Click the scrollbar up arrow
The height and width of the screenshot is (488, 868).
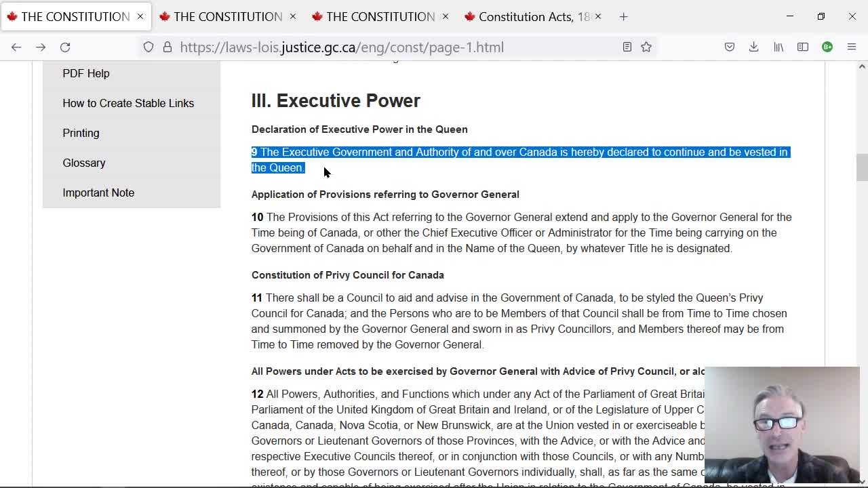point(862,66)
